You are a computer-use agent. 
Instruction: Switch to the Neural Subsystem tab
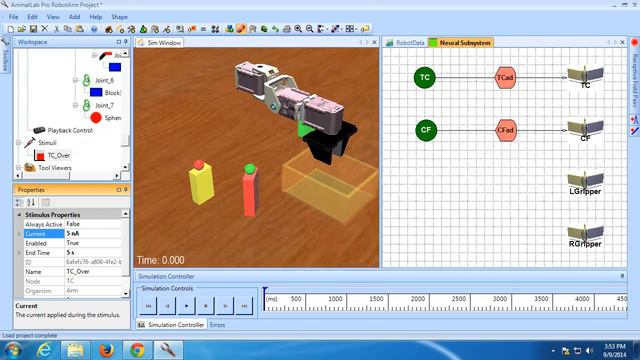click(x=461, y=42)
